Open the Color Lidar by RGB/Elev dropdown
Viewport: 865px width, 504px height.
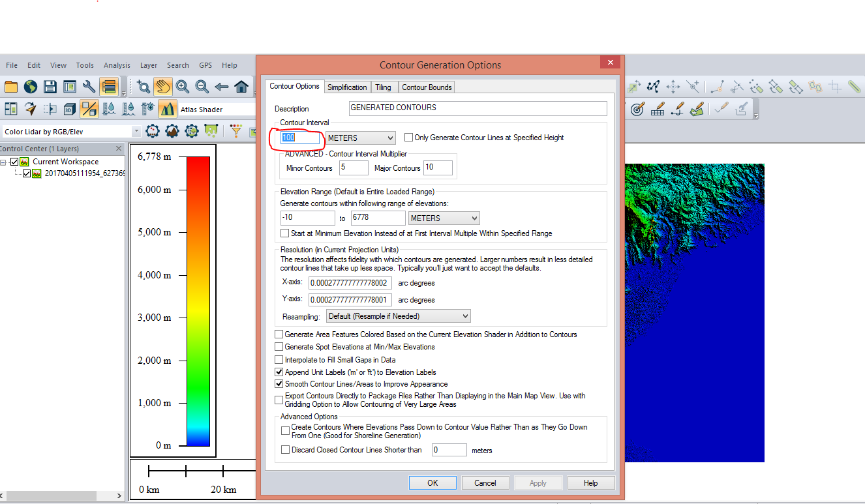point(136,131)
